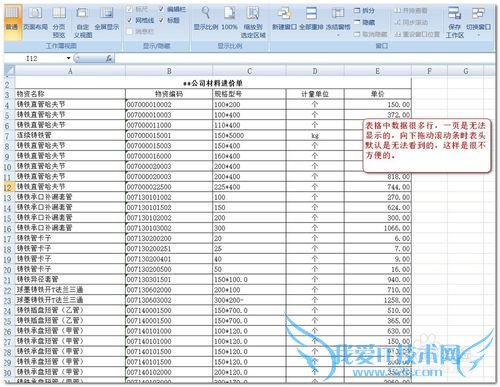Click the Name Box showing I12

35,59
